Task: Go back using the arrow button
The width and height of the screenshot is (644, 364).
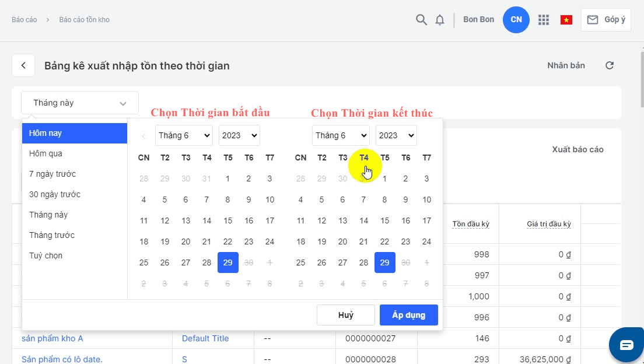Action: click(23, 65)
